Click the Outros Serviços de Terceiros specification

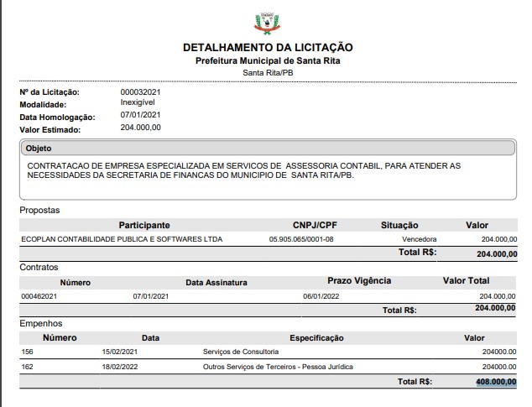pos(278,367)
